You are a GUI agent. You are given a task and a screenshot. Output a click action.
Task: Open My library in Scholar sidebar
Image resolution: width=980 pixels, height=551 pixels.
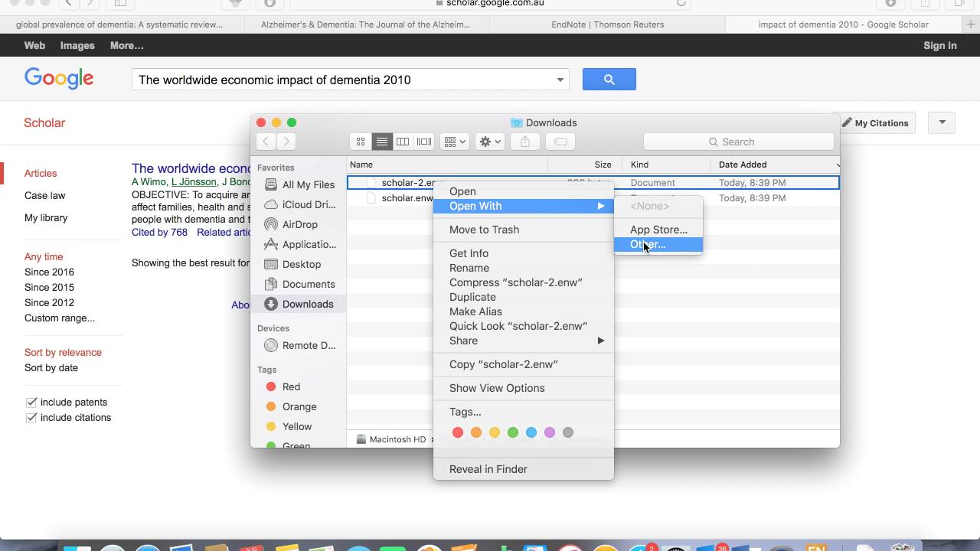coord(46,218)
